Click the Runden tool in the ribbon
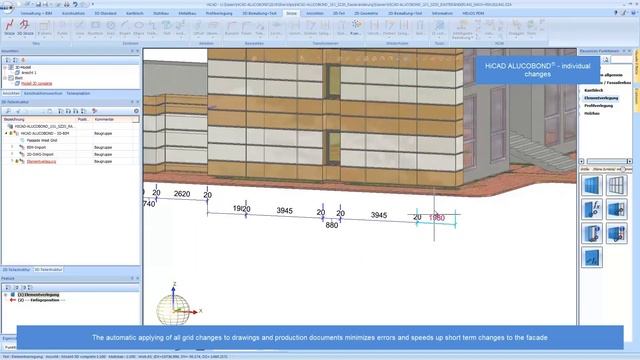 coord(232,28)
